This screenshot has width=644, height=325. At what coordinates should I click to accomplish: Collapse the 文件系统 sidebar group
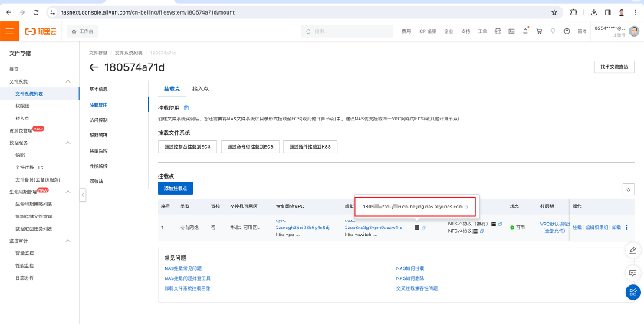[68, 81]
